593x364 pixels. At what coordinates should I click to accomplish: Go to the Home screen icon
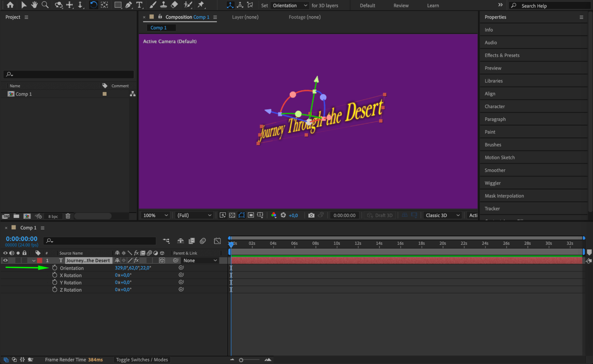click(x=10, y=5)
